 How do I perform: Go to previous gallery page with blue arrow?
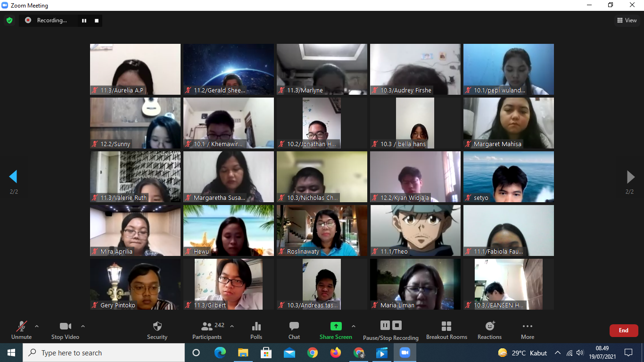click(13, 177)
